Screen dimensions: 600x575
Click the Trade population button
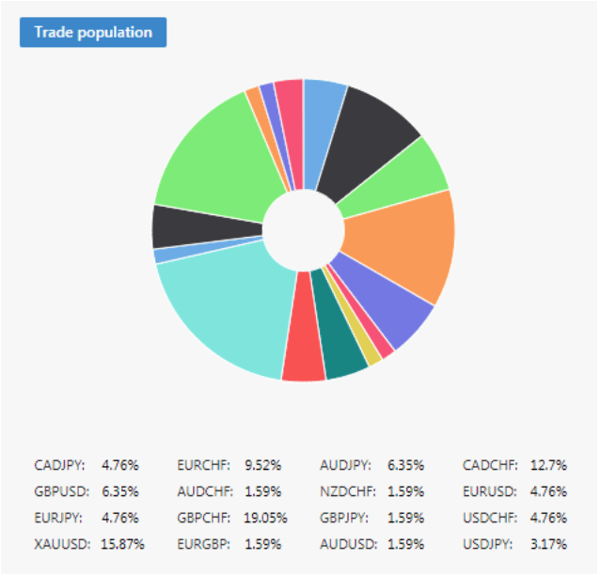pos(93,32)
